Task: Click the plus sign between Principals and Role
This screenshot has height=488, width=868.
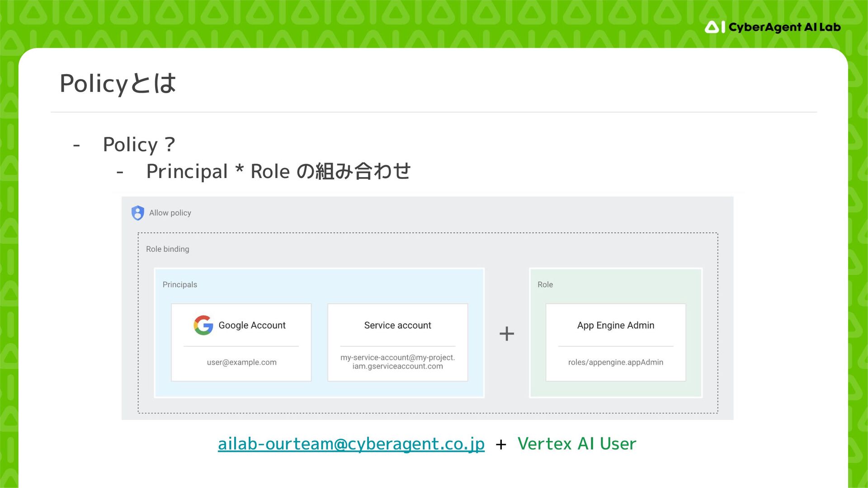Action: tap(506, 334)
